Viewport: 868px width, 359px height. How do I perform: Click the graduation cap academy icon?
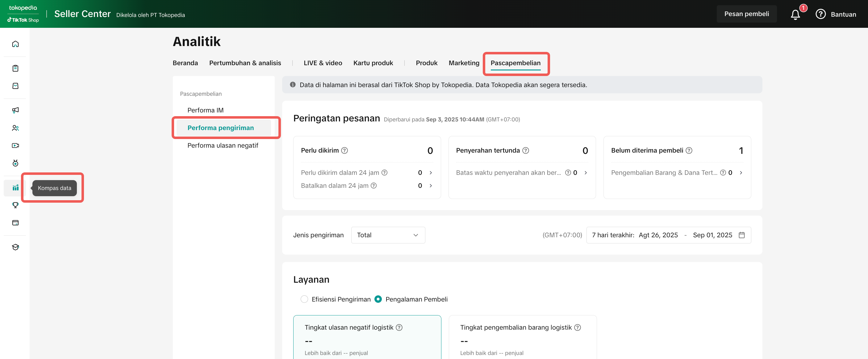[x=15, y=247]
